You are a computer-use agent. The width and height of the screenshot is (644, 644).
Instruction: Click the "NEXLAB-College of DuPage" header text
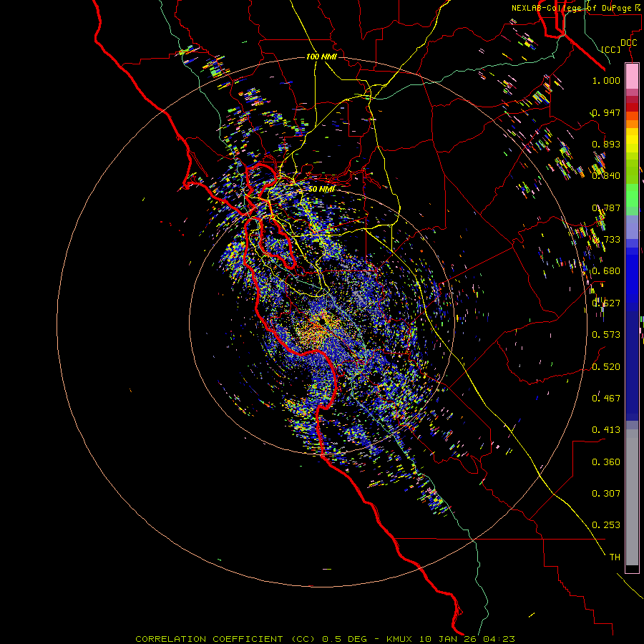pos(572,8)
